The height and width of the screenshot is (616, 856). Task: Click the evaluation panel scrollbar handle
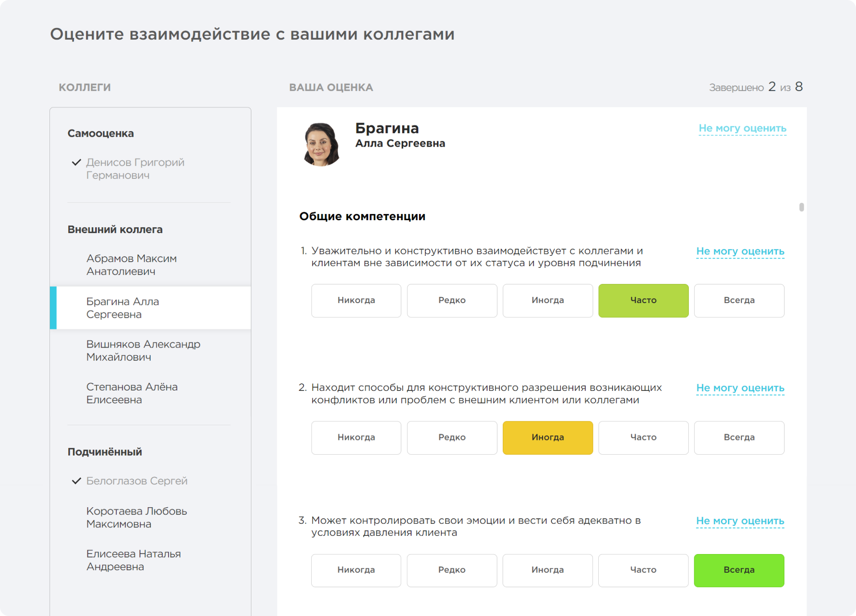pos(801,207)
